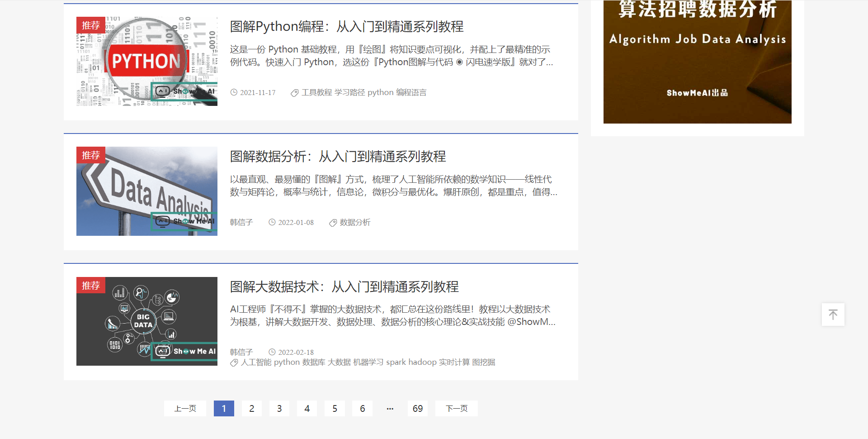Open the Data Analysis thumbnail image

click(147, 191)
